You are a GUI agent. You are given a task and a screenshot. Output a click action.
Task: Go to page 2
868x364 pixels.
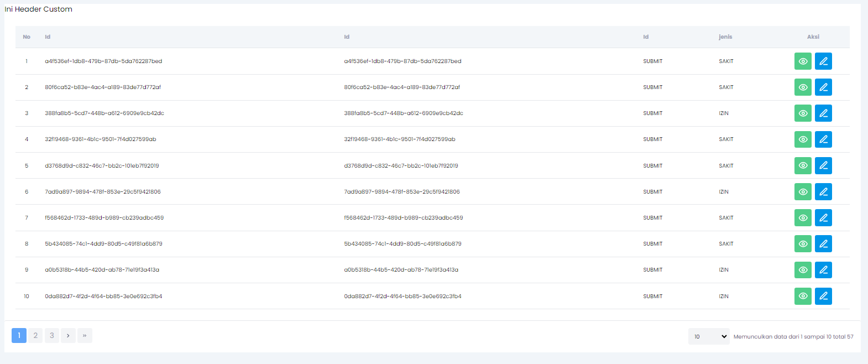coord(35,335)
